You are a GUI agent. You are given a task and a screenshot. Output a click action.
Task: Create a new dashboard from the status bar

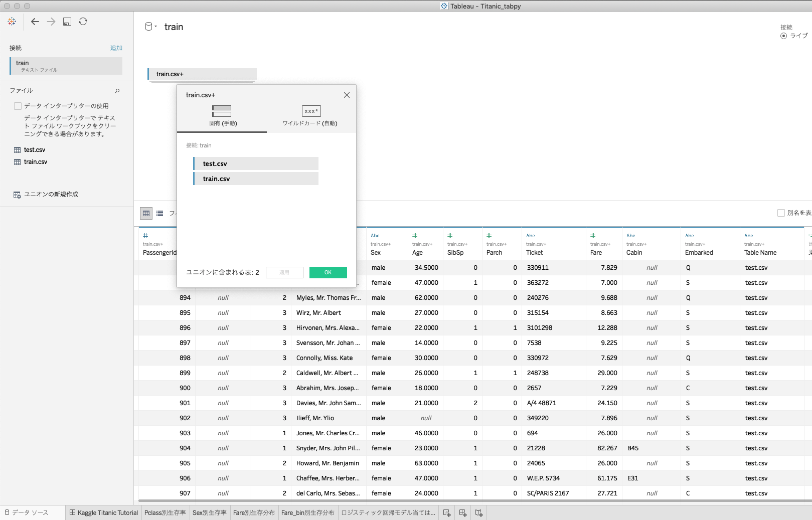click(462, 512)
